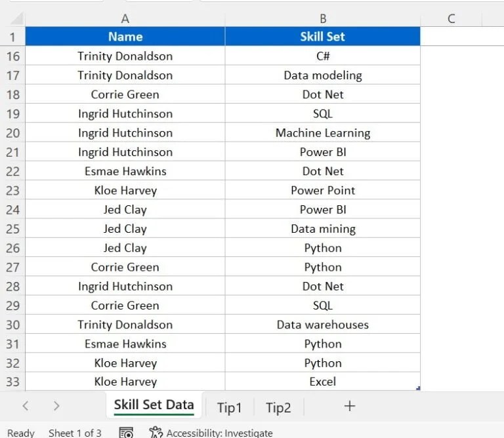Select Ingrid Hutchinson cell in row 19

(x=125, y=113)
